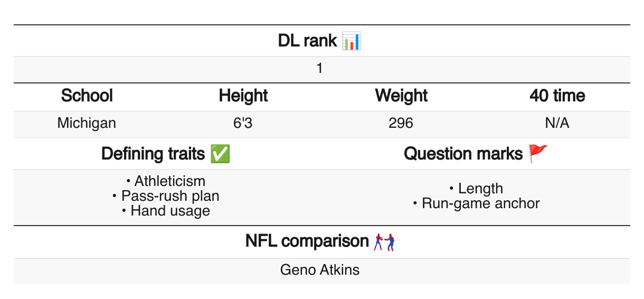Click the Geno Atkins comparison name
Screen dimensions: 644x299
pyautogui.click(x=320, y=270)
